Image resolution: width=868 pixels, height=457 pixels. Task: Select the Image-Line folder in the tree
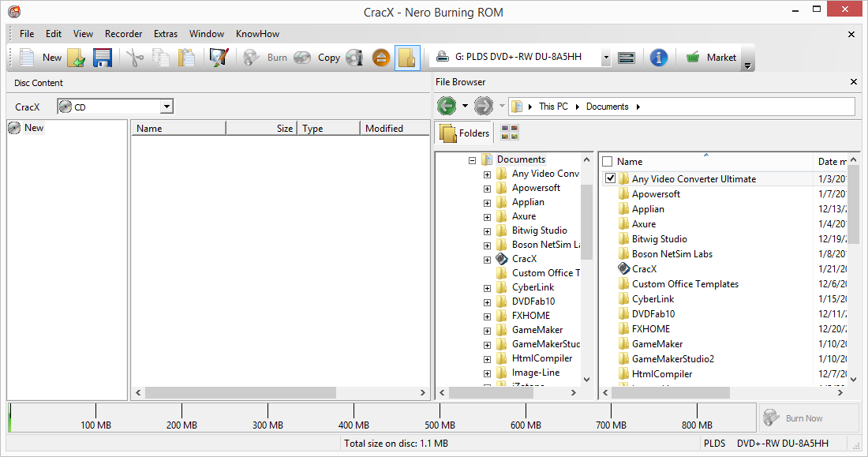535,373
